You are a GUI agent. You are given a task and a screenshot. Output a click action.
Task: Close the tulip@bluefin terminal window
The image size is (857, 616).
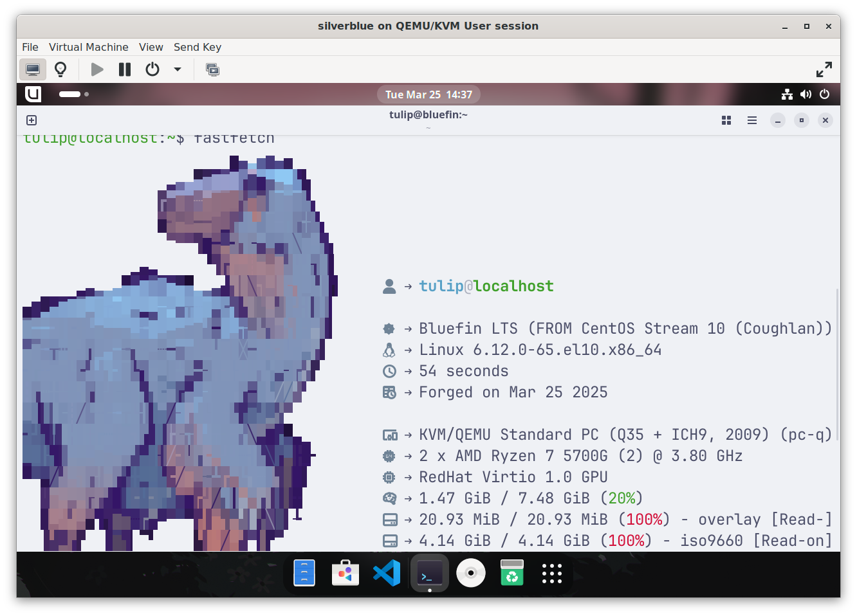point(825,120)
